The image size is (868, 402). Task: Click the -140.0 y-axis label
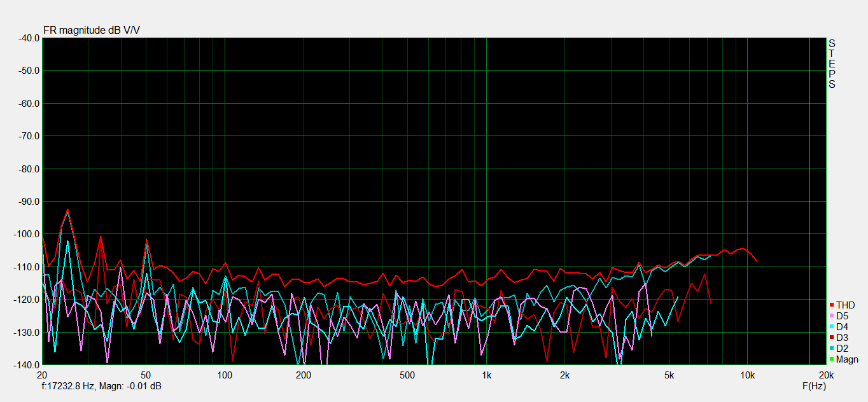[26, 365]
